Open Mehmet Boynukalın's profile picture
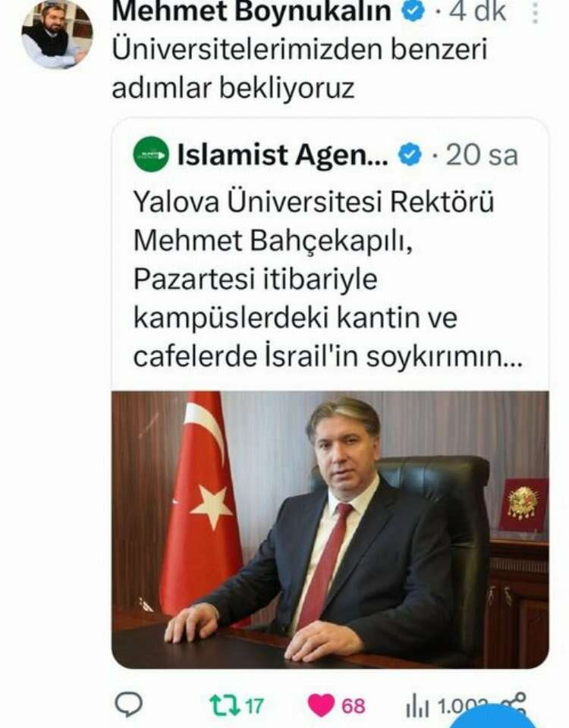Image resolution: width=569 pixels, height=728 pixels. [x=57, y=35]
